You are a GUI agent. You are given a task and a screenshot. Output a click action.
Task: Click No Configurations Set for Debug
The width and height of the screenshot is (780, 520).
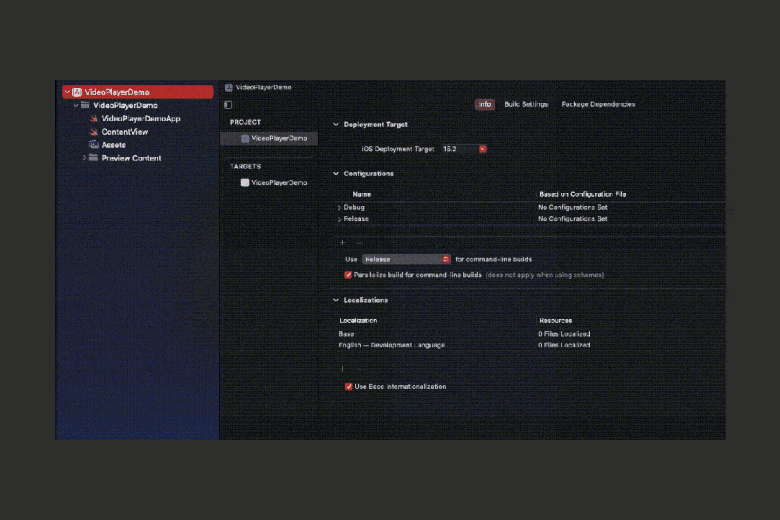point(573,208)
